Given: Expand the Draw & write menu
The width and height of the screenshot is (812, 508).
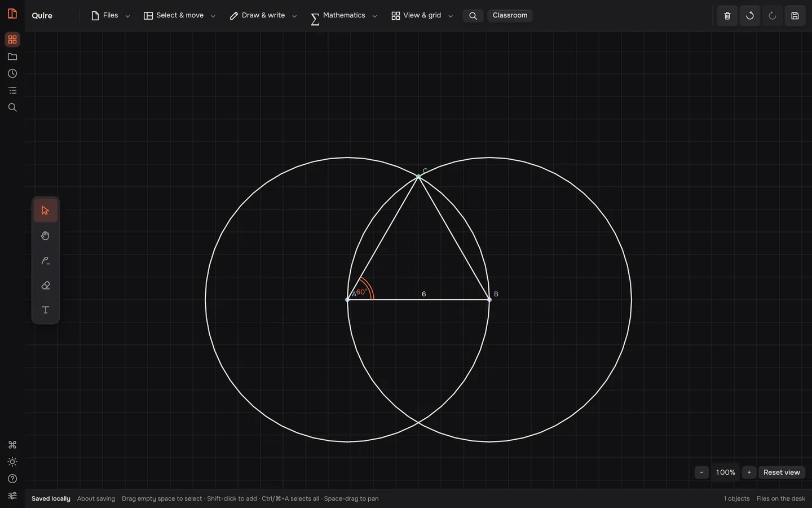Looking at the screenshot, I should pyautogui.click(x=263, y=16).
